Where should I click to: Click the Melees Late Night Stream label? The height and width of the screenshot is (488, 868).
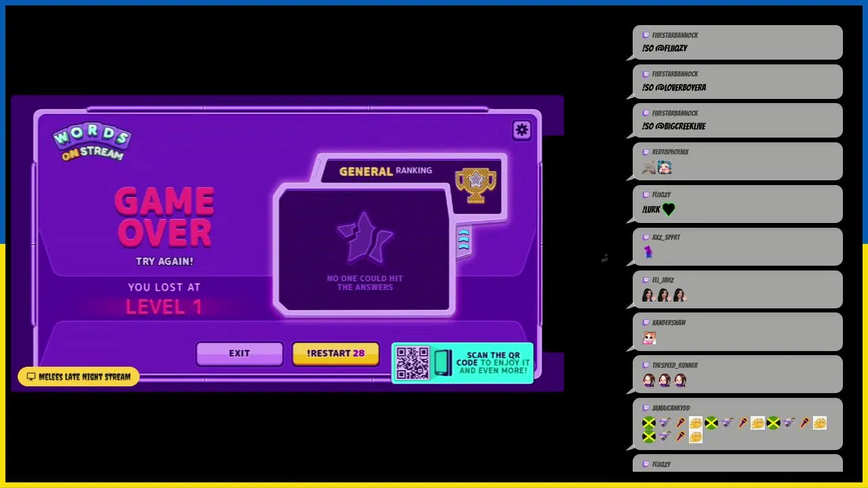tap(79, 377)
